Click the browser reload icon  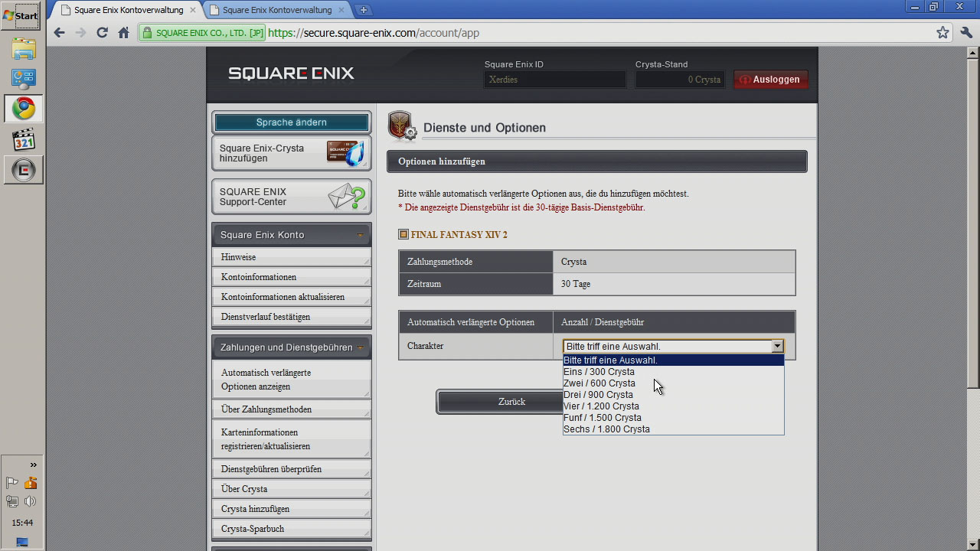pyautogui.click(x=102, y=33)
